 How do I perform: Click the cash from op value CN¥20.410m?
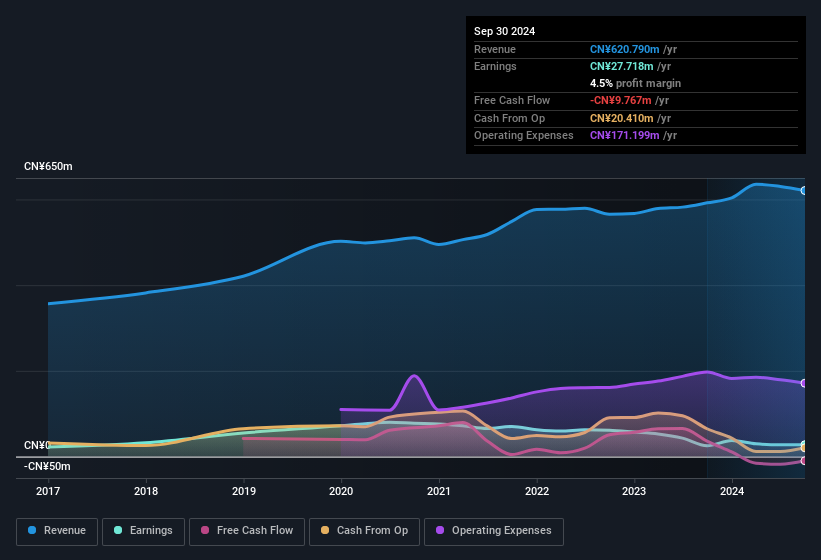[x=622, y=118]
